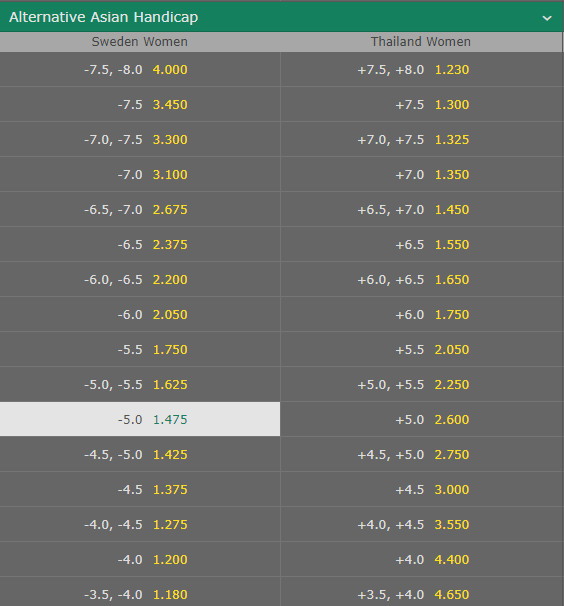This screenshot has height=606, width=564.
Task: Select Thailand Women +7.5, +8.0 at 1.230
Action: [x=421, y=70]
